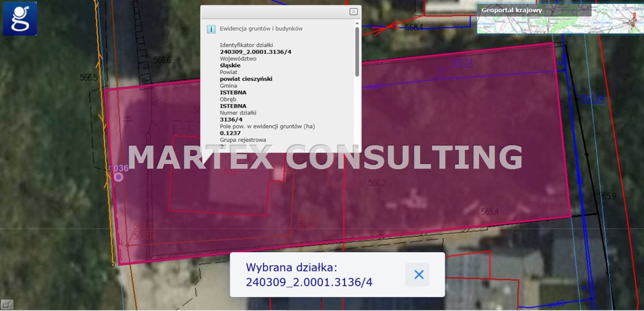Click the 'śląskie' voivodeship value

click(230, 65)
